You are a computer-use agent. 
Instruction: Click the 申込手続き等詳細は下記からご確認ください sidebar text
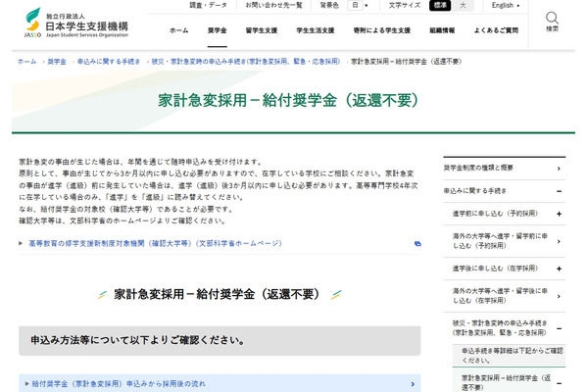(x=513, y=355)
